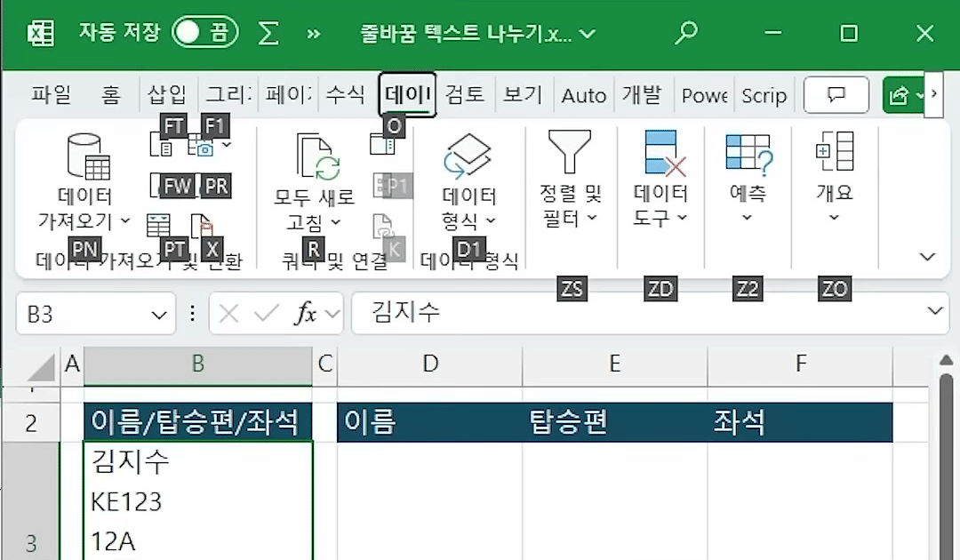The width and height of the screenshot is (960, 560).
Task: Click the From Table/Range icon
Action: [158, 226]
